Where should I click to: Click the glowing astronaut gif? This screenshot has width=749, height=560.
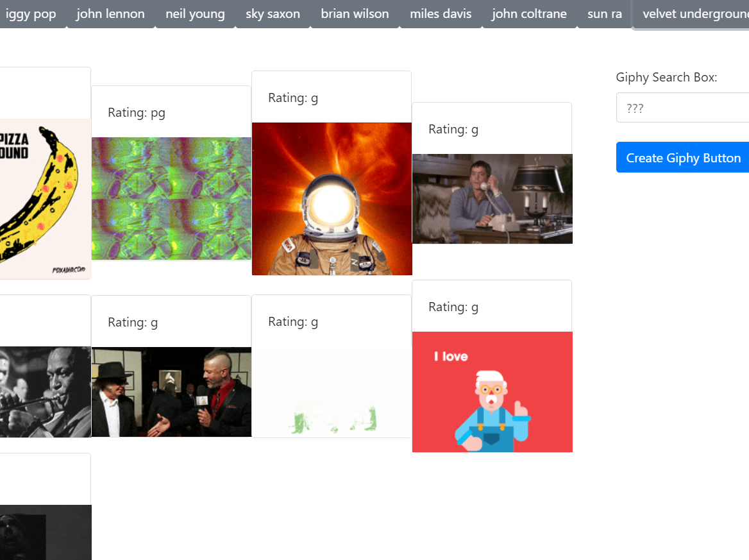click(x=332, y=199)
